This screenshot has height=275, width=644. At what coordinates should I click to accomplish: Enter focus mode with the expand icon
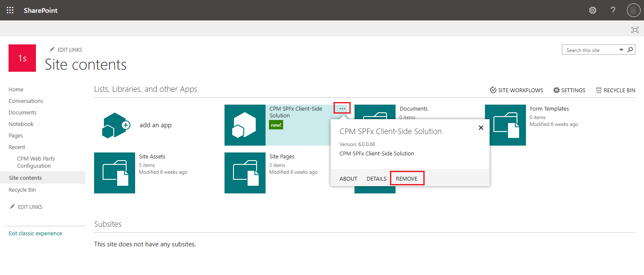point(635,29)
